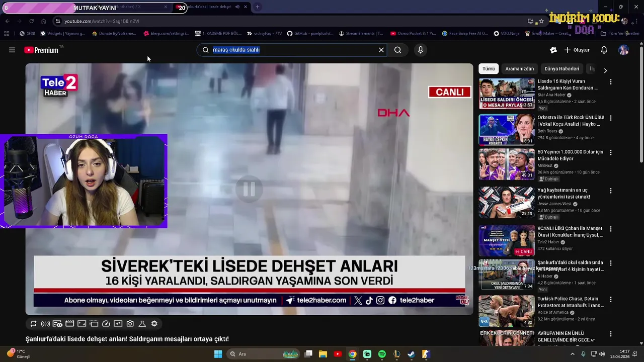Start voice search with the microphone
This screenshot has height=362, width=644.
tap(421, 50)
